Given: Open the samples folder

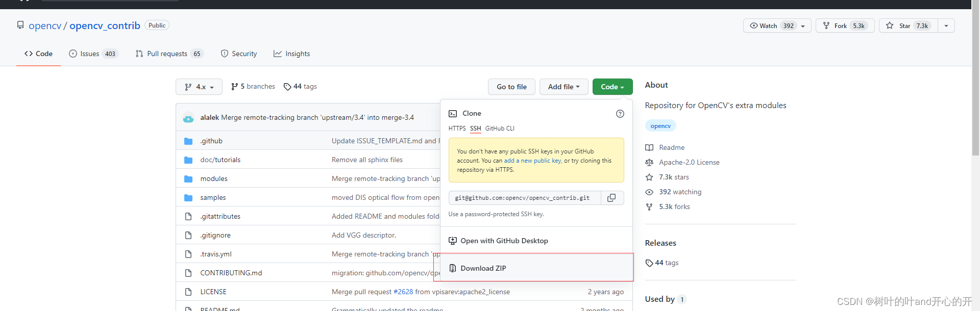Looking at the screenshot, I should click(213, 197).
